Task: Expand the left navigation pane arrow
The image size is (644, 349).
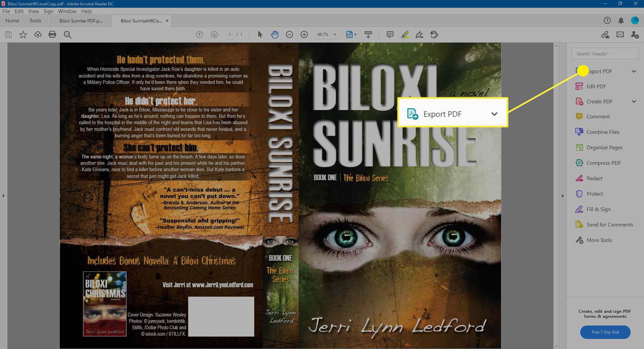Action: pos(3,196)
